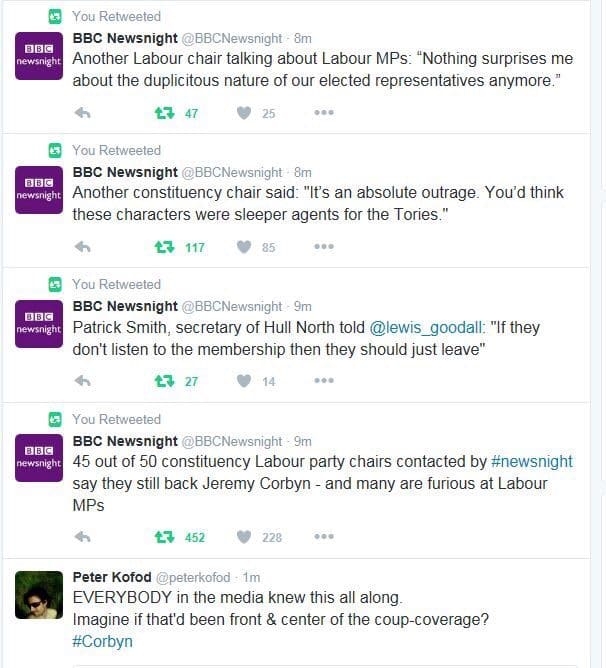The width and height of the screenshot is (606, 668).
Task: Open the @lewis_goodall mention link
Action: (427, 328)
